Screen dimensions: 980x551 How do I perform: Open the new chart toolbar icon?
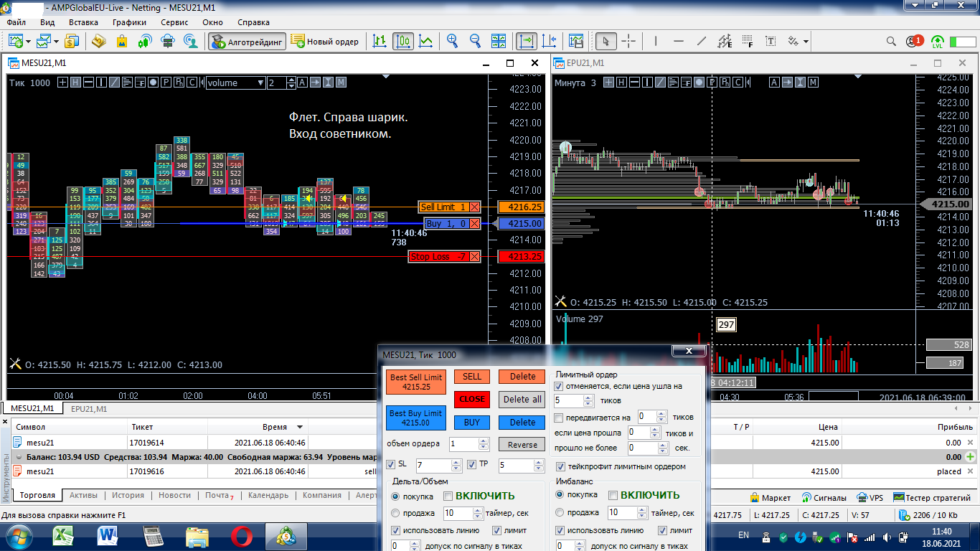[x=16, y=41]
